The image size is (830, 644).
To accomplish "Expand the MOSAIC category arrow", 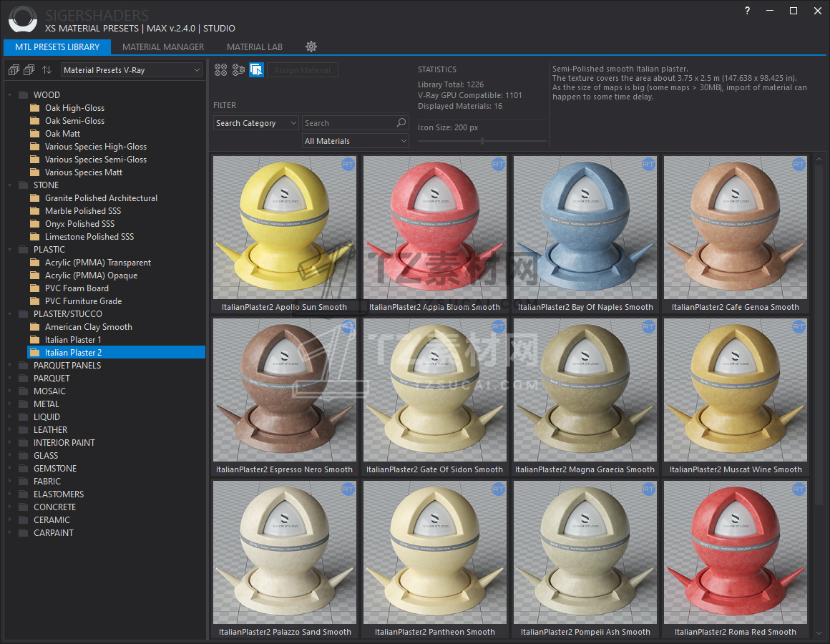I will click(10, 391).
